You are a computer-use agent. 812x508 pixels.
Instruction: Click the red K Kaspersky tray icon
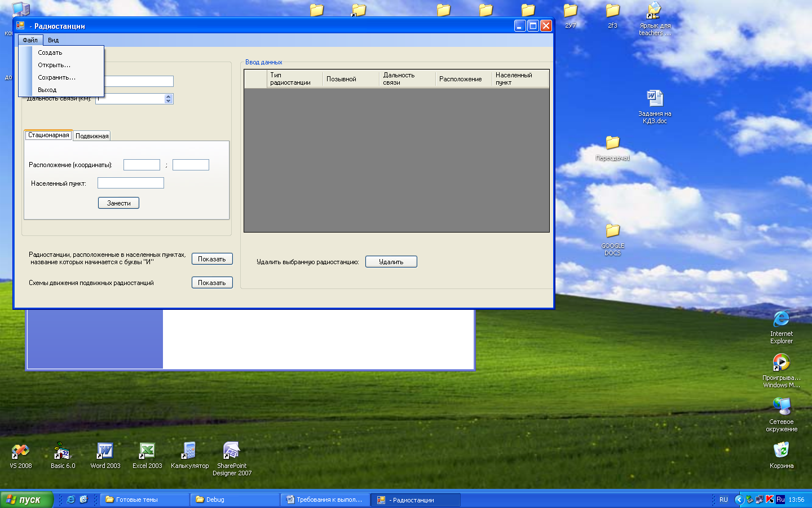pyautogui.click(x=770, y=500)
